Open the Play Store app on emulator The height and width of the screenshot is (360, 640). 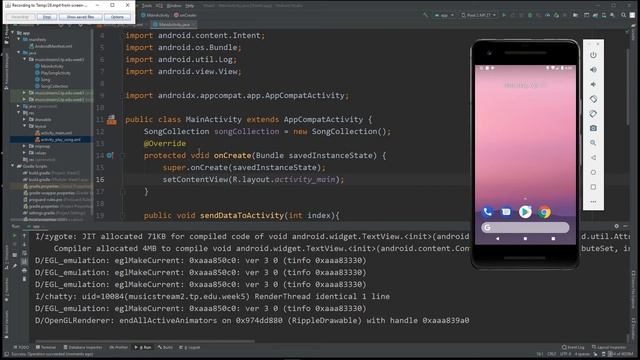coord(525,212)
